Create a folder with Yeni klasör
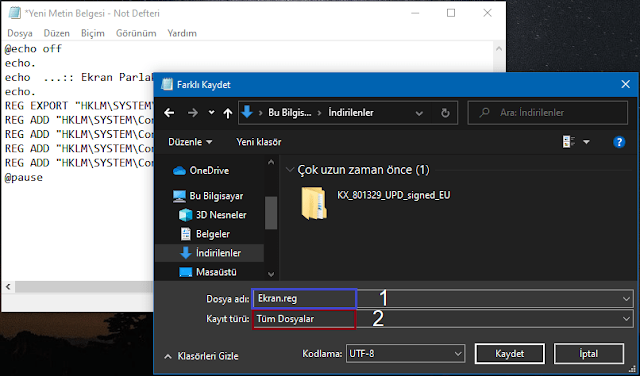Screen dimensions: 640x376 coord(259,142)
